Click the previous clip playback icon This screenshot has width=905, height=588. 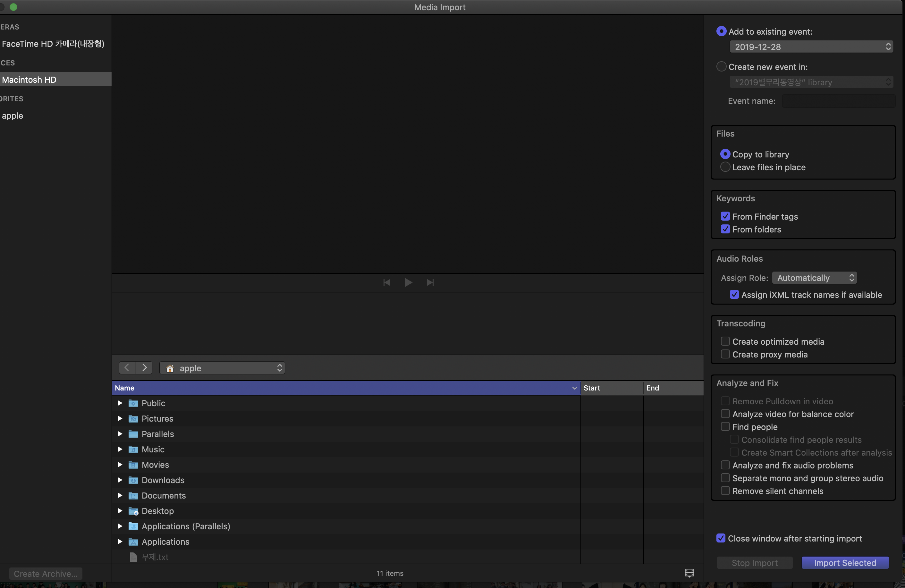pyautogui.click(x=386, y=282)
